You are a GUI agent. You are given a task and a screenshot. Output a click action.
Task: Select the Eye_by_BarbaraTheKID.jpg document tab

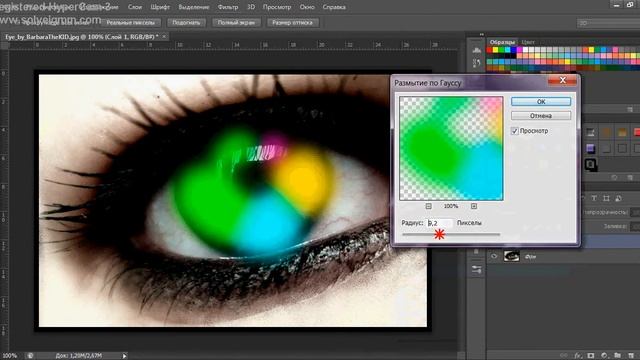tap(82, 37)
